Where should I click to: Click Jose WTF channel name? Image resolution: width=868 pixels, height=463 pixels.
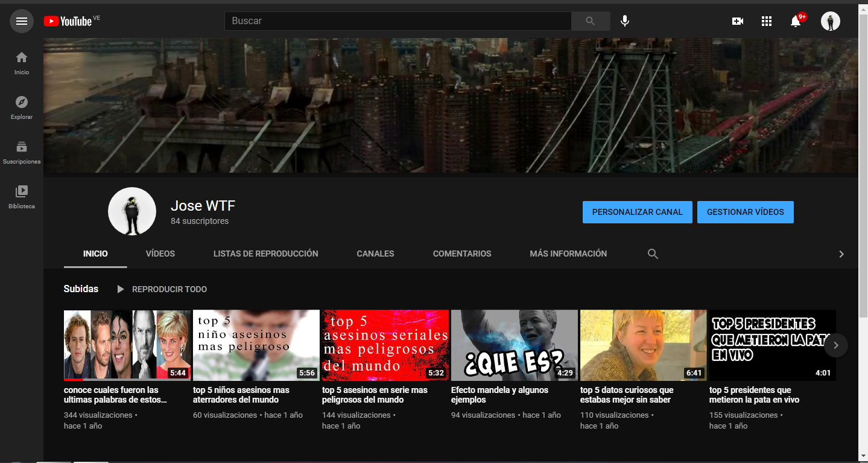pos(203,206)
